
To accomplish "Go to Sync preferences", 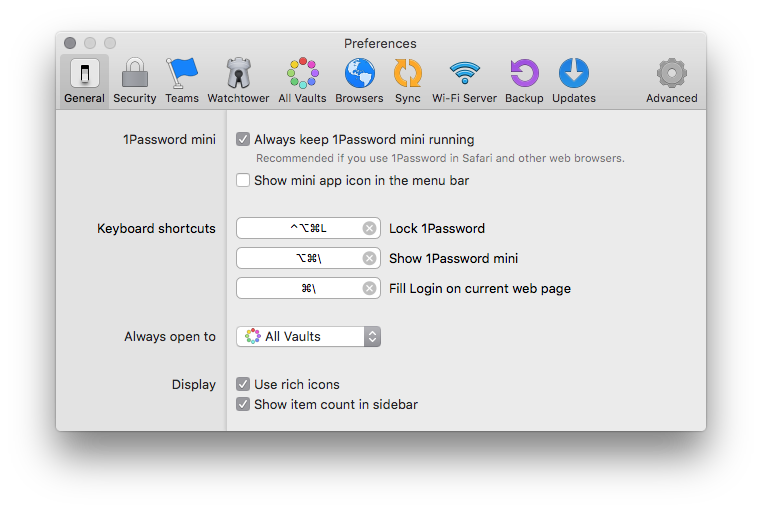I will pos(407,81).
